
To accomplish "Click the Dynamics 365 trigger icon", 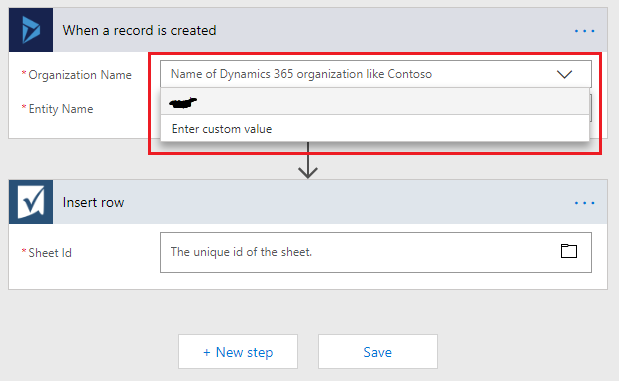I will click(31, 30).
